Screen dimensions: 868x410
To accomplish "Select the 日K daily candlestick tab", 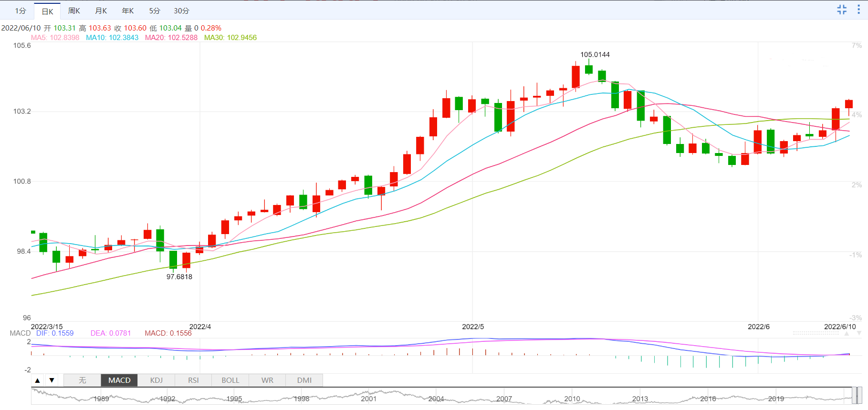I will (47, 11).
